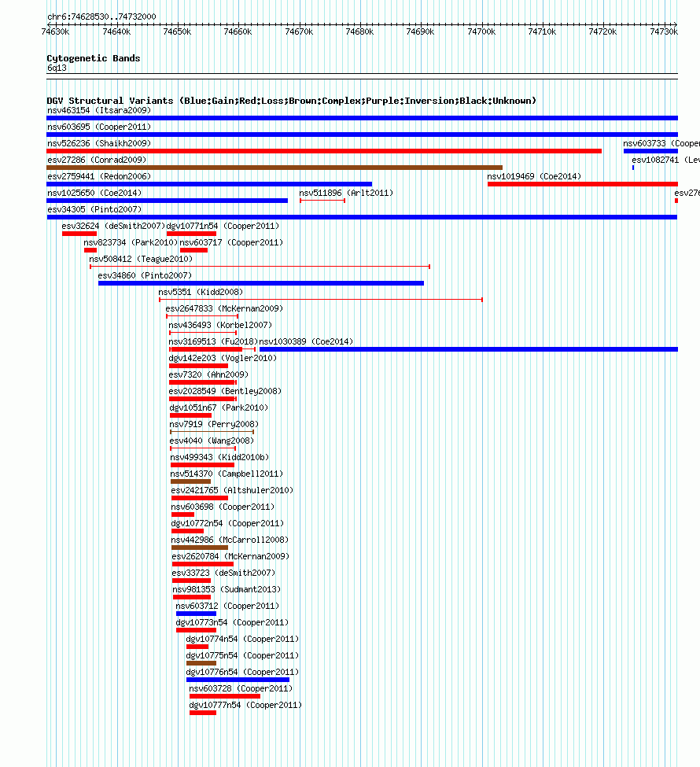Open nsv499343 (Kidd2010b) label
The image size is (700, 767).
click(x=219, y=457)
